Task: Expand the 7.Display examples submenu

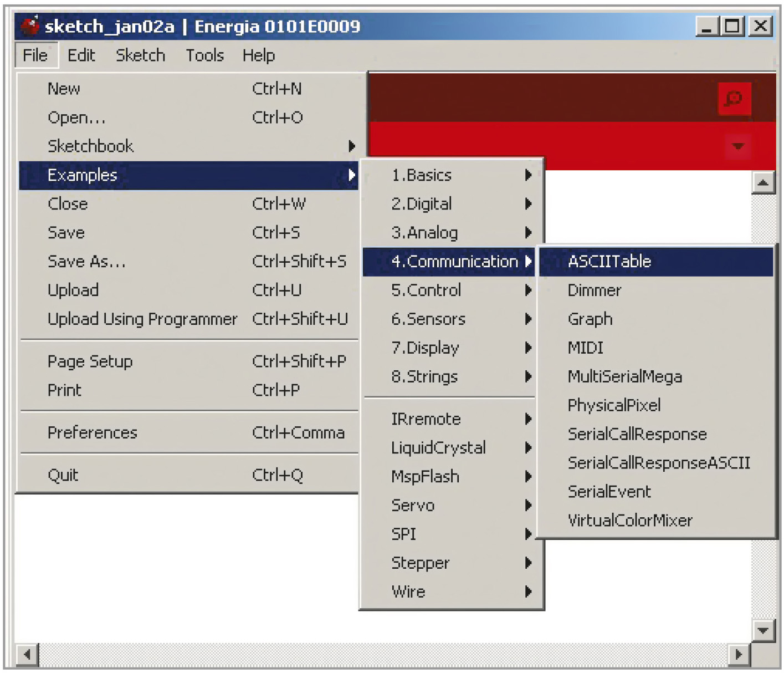Action: click(449, 348)
